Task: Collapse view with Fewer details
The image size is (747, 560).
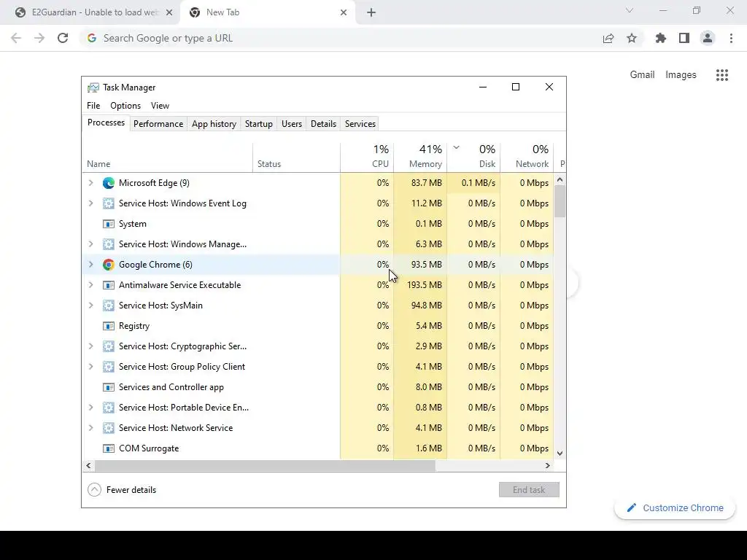Action: tap(122, 490)
